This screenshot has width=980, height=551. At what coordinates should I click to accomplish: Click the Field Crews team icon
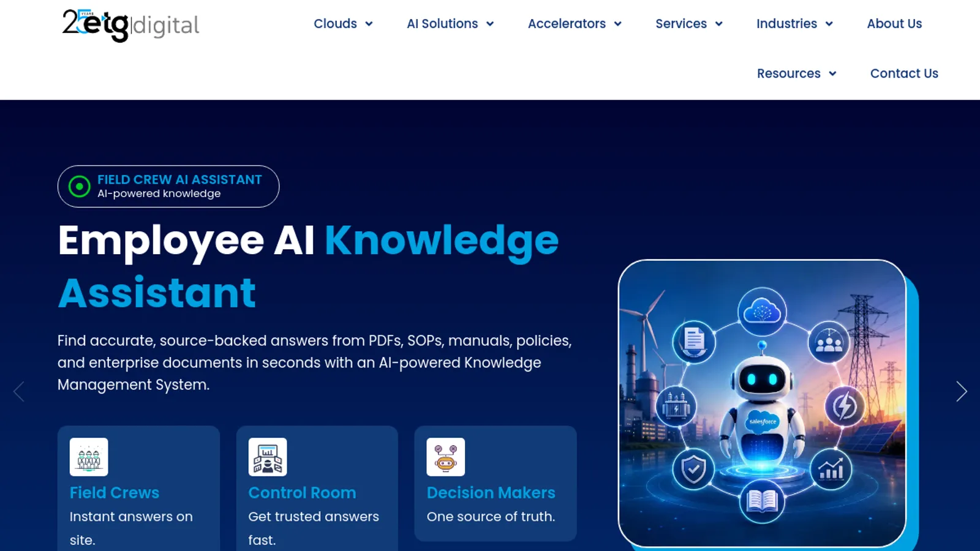pyautogui.click(x=89, y=457)
